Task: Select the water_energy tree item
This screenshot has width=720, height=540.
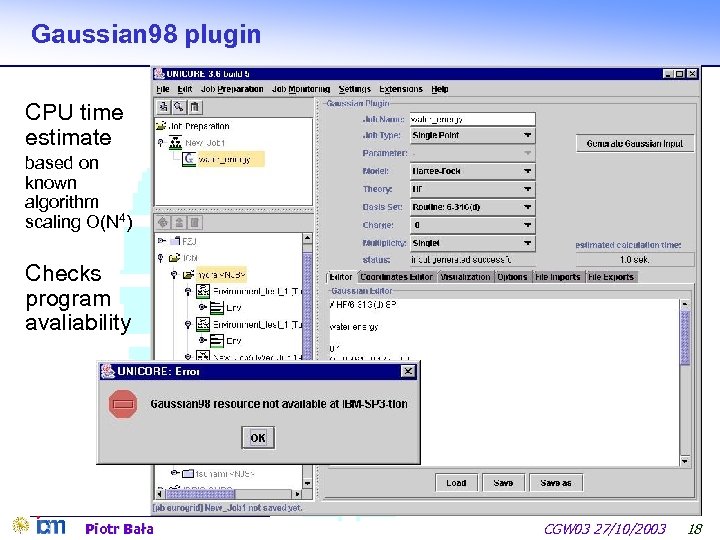Action: coord(231,159)
